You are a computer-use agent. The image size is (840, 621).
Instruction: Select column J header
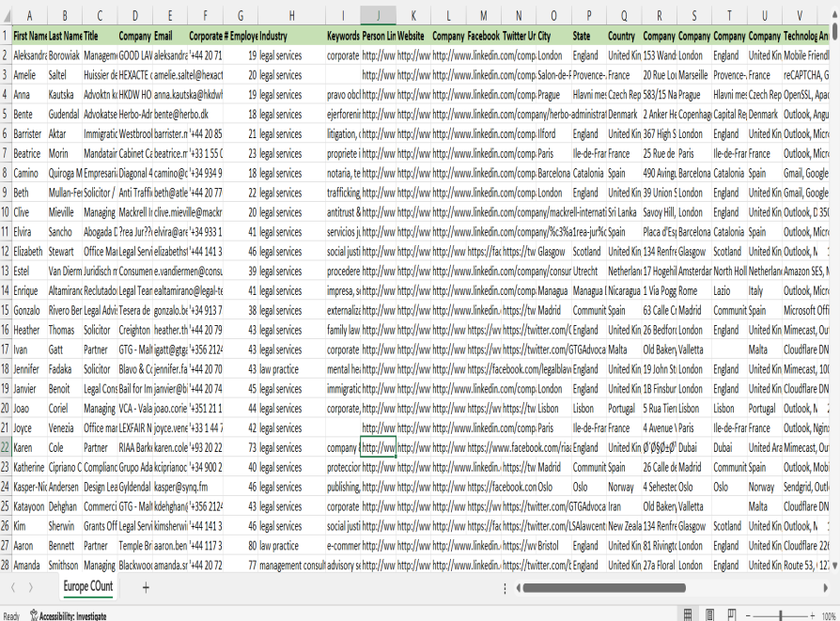coord(379,16)
